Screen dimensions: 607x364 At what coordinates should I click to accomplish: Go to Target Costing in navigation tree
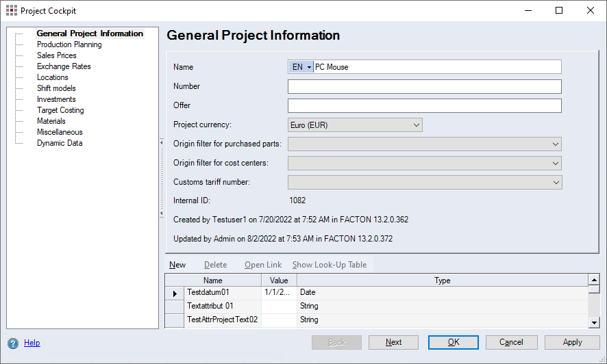coord(60,110)
